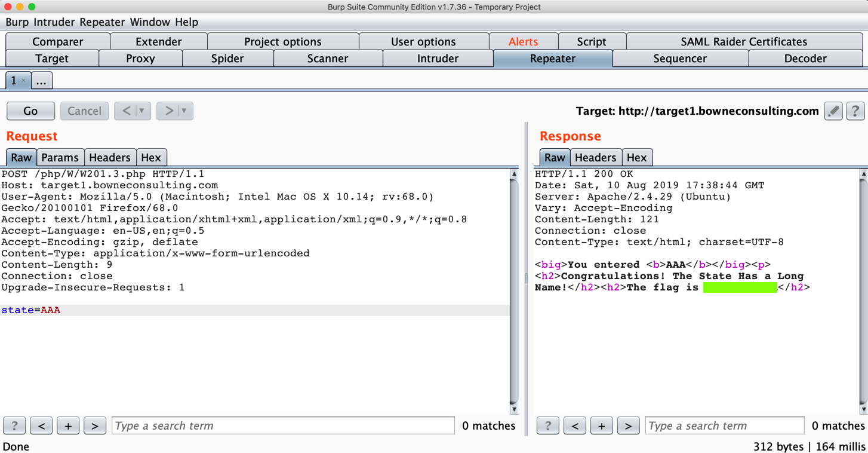Expand the forward history dropdown arrow

pos(184,111)
